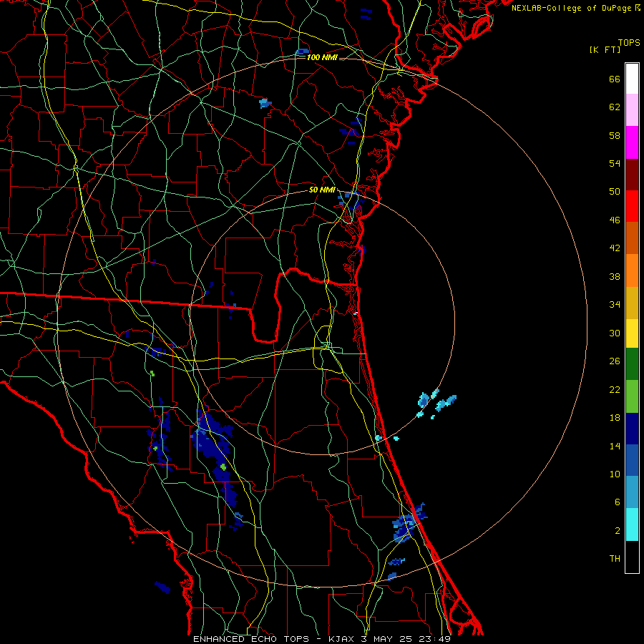Click the [K FT] units label

pos(605,49)
